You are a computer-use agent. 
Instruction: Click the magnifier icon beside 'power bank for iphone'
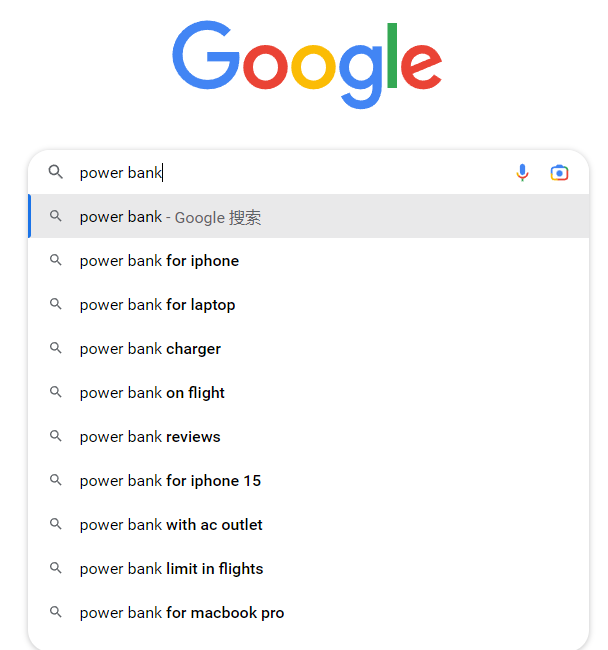56,260
